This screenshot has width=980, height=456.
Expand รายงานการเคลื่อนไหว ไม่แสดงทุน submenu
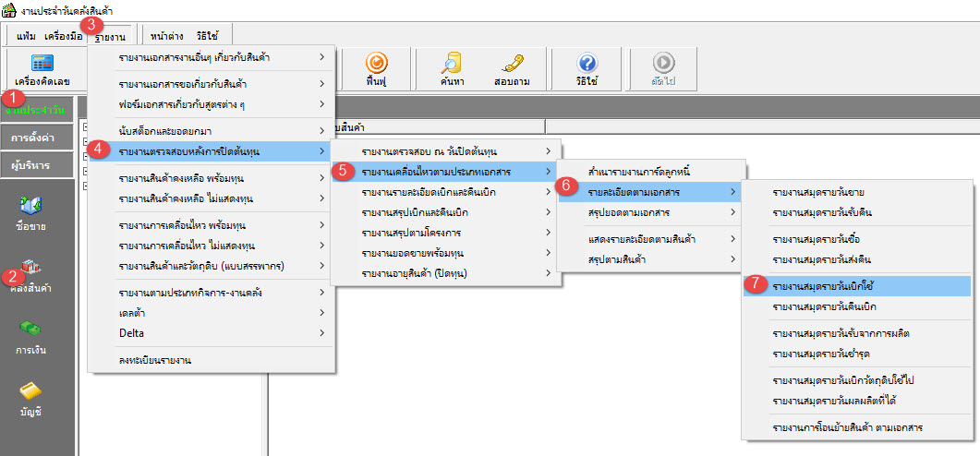click(x=212, y=245)
